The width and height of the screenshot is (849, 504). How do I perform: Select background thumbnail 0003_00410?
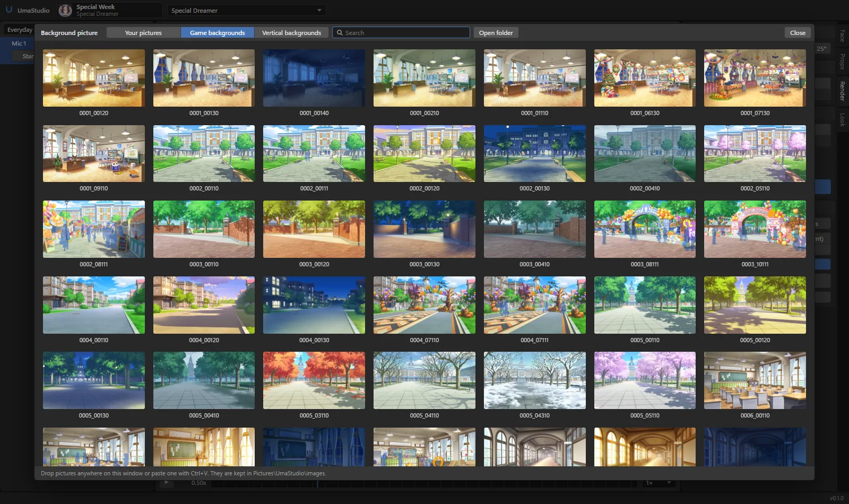point(534,229)
